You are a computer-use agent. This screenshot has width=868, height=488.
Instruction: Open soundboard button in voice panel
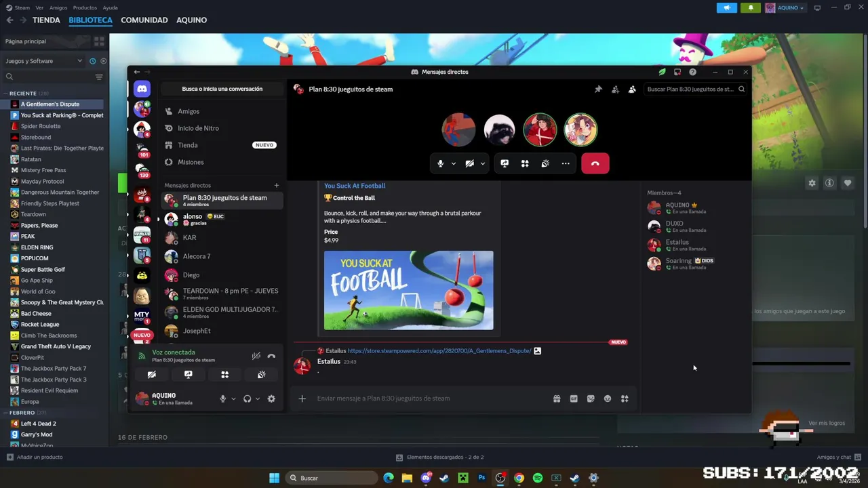tap(262, 374)
